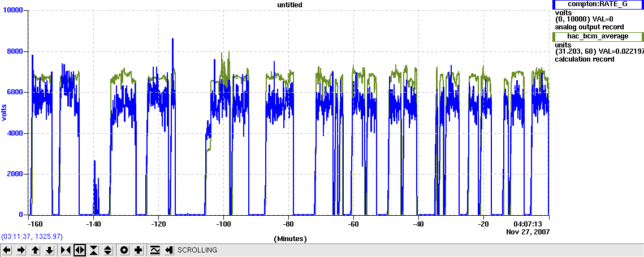Viewport: 644px width, 257px height.
Task: Click the 10000 y-axis tick label
Action: pos(13,10)
